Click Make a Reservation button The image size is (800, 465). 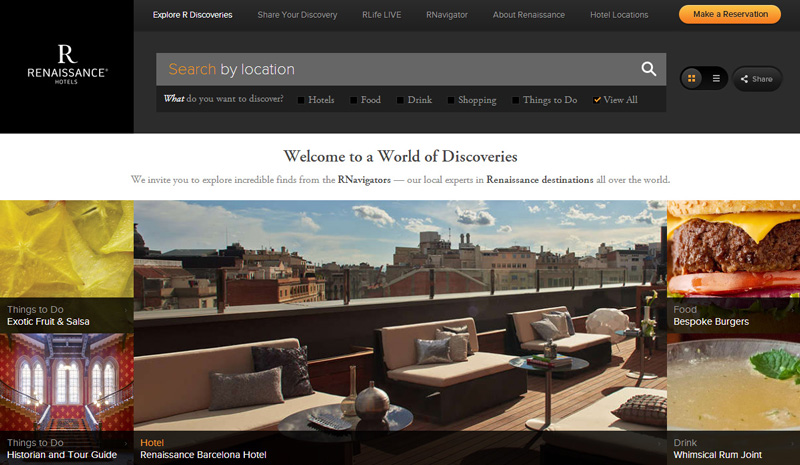(730, 14)
